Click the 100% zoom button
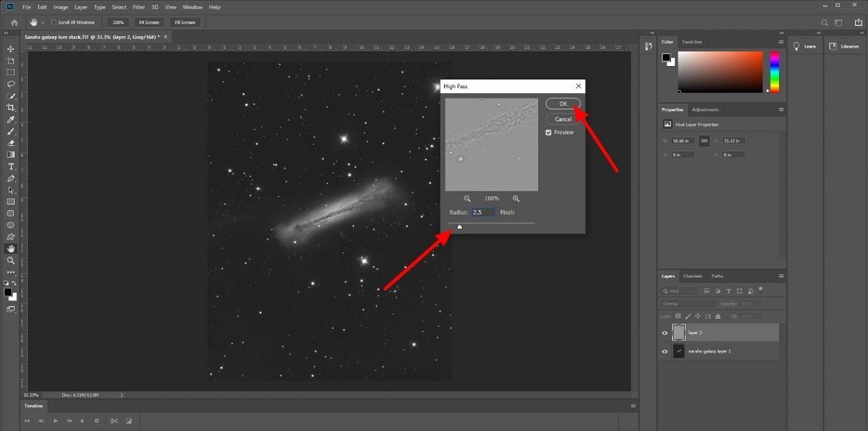 point(118,23)
